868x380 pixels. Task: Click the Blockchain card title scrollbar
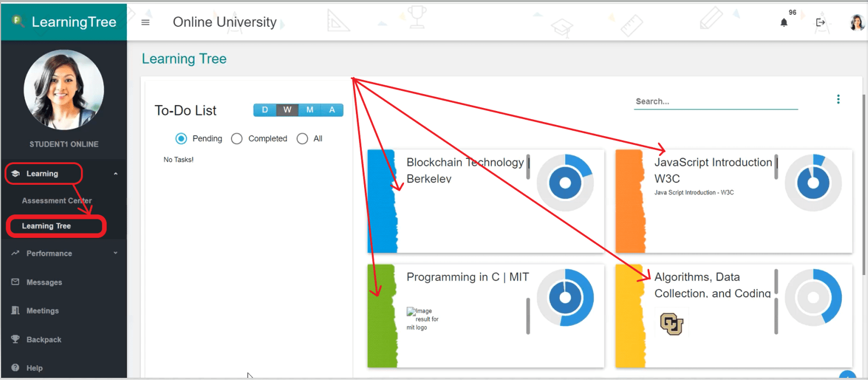[528, 167]
